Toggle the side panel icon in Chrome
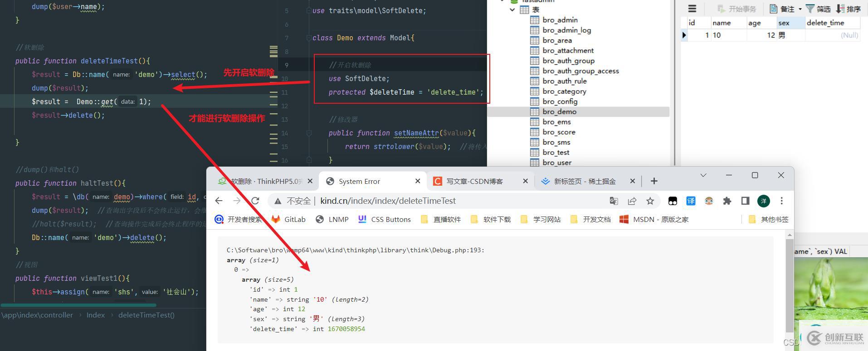 pos(745,201)
